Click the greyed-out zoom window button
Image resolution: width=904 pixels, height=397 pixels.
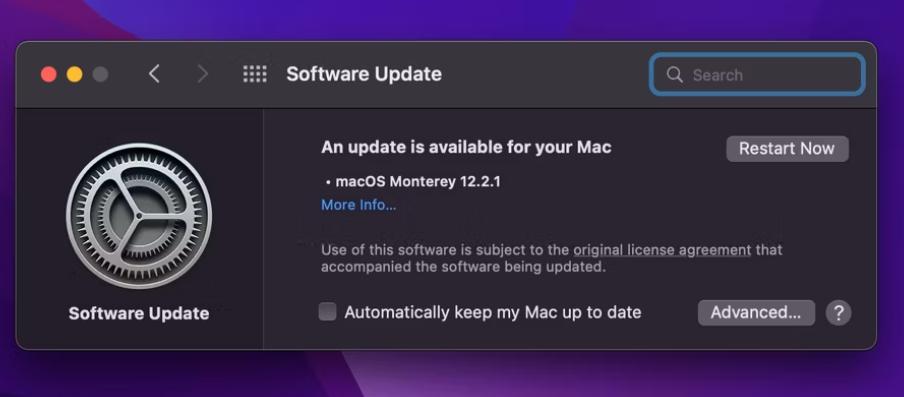point(100,74)
